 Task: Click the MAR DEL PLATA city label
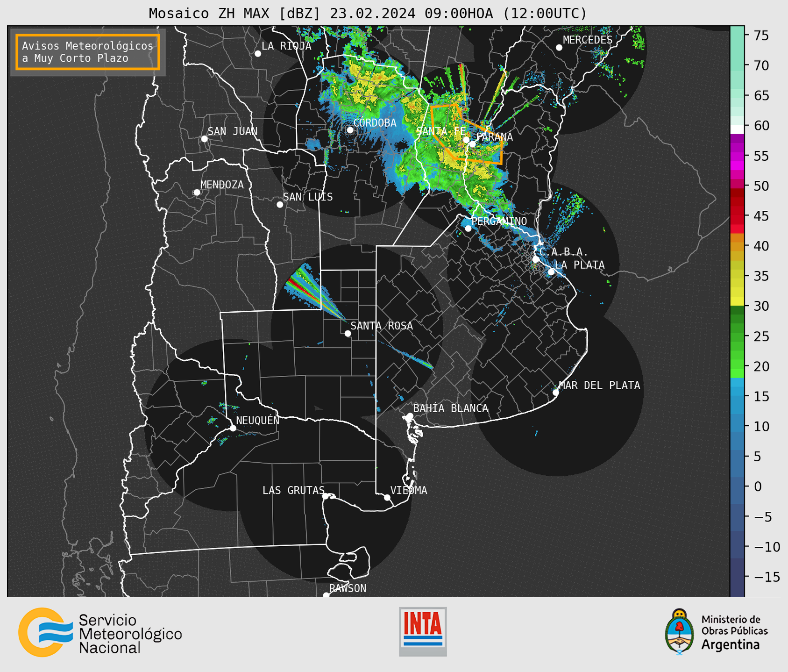599,386
